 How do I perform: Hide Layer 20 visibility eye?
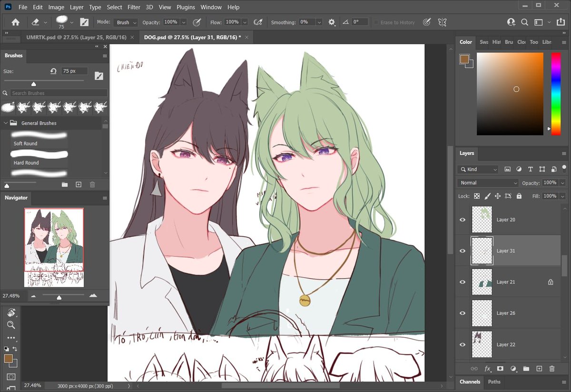[462, 220]
